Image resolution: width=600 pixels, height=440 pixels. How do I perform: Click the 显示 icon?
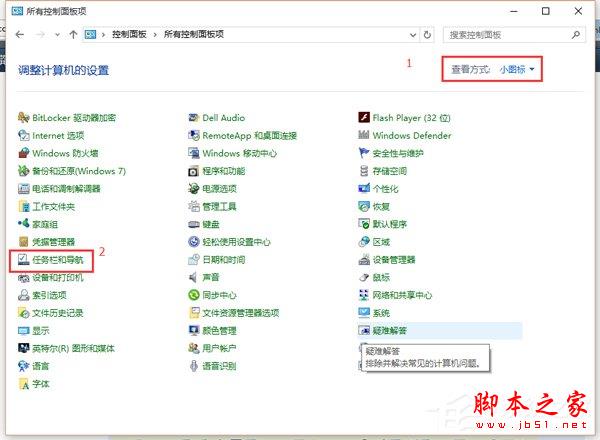(23, 331)
